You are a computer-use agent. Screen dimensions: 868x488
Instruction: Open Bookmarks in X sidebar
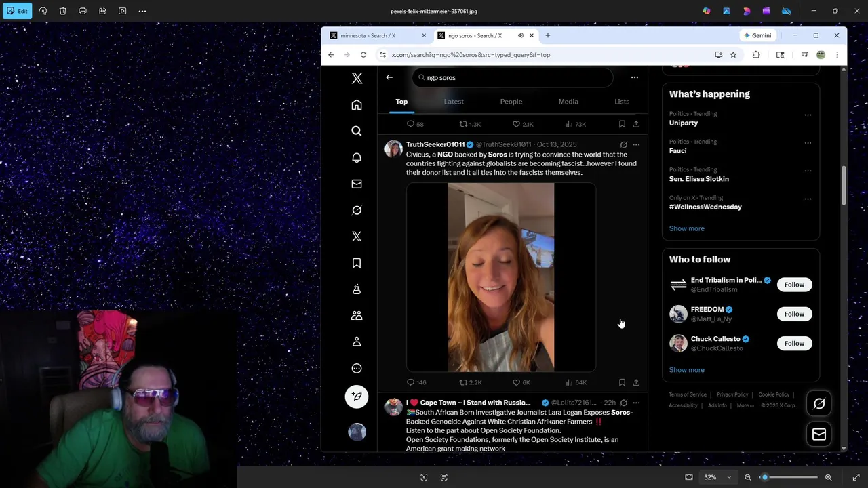click(x=357, y=263)
